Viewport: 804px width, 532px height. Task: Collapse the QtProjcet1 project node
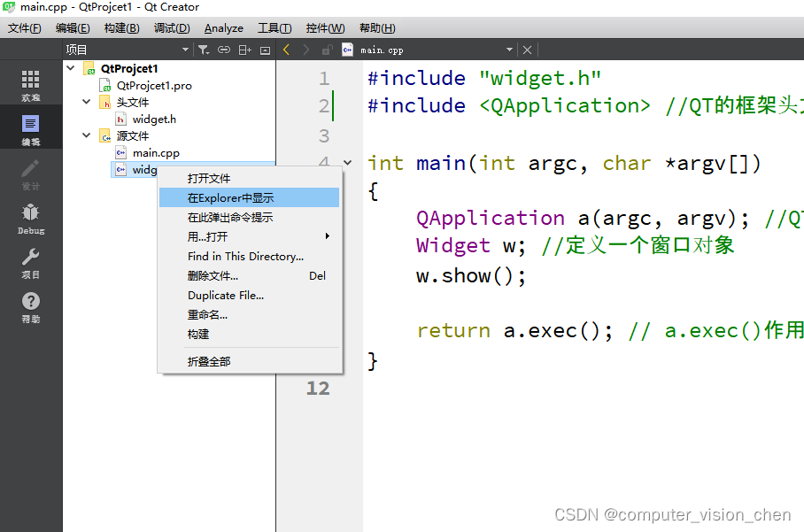click(71, 68)
